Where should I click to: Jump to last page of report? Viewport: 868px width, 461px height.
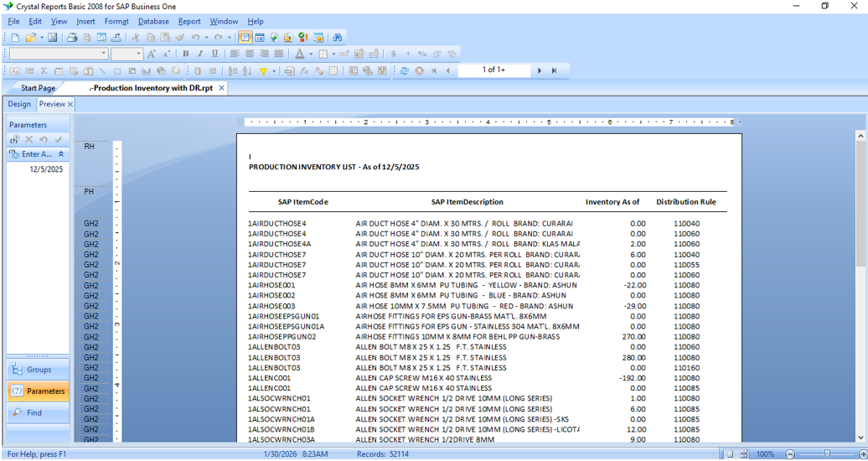(x=554, y=71)
